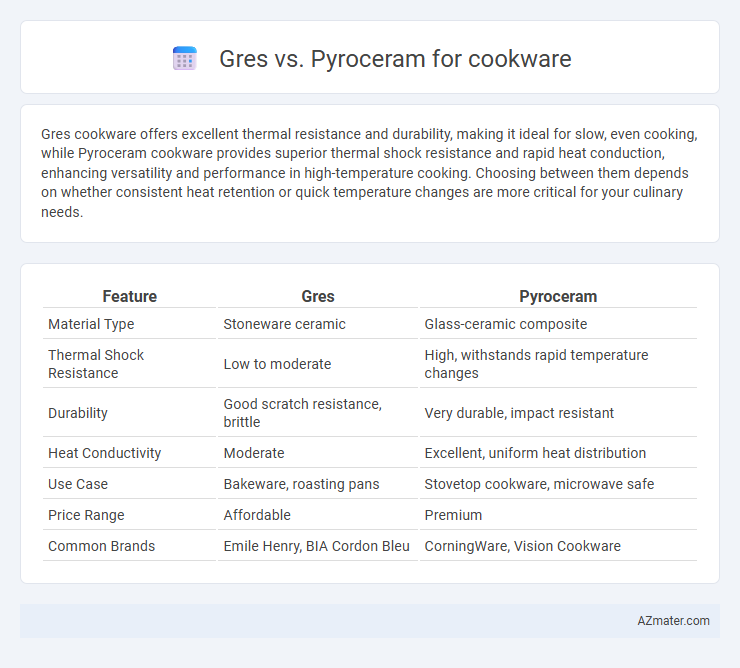The image size is (740, 668).
Task: Click 'Excellent, uniform heat distribution' cell
Action: (535, 453)
